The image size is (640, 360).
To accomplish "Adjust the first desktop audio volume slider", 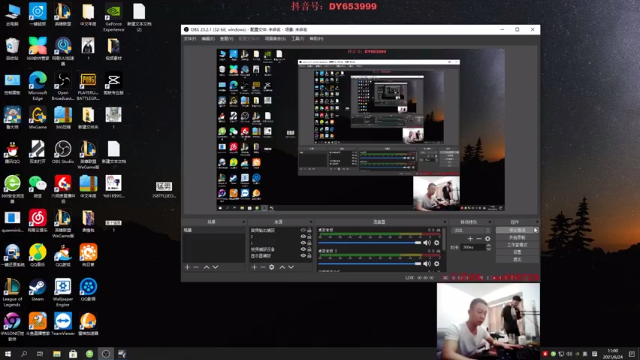I will click(x=369, y=242).
